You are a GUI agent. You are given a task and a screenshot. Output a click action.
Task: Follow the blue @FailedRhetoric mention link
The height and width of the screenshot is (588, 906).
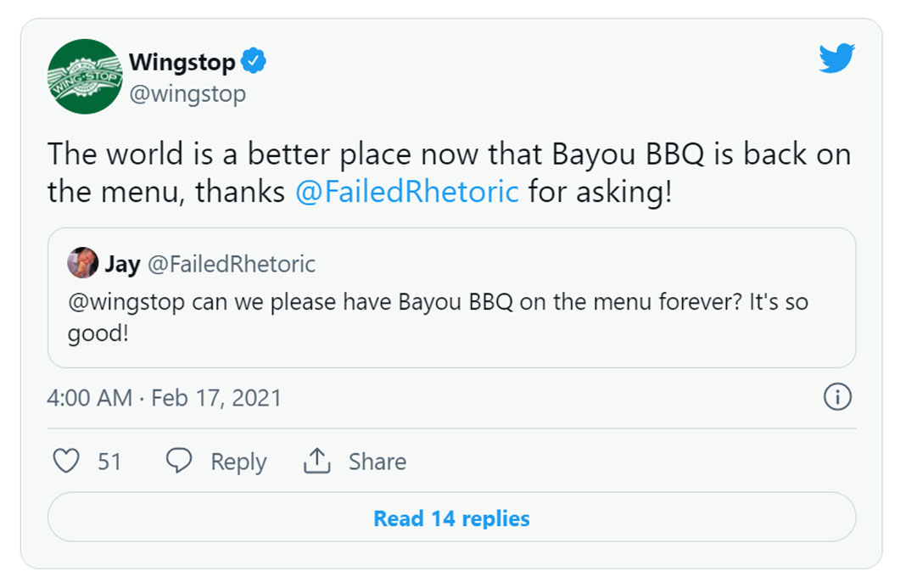pos(406,192)
